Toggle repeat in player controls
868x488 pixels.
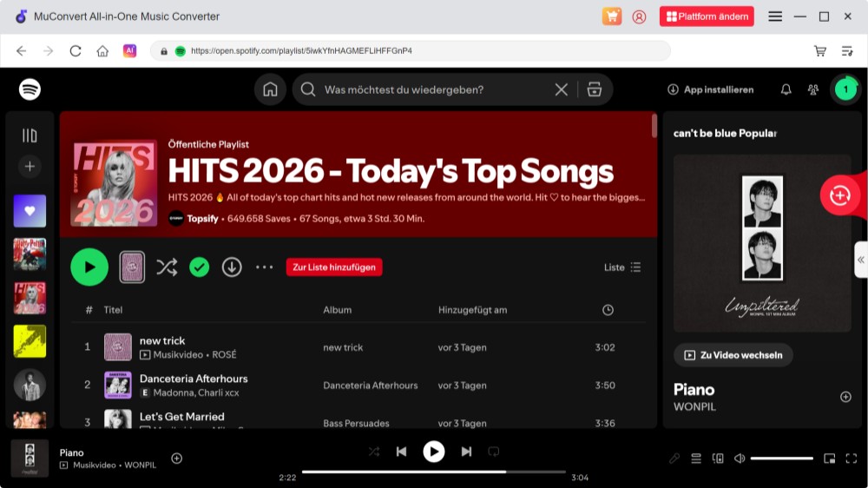click(x=493, y=452)
